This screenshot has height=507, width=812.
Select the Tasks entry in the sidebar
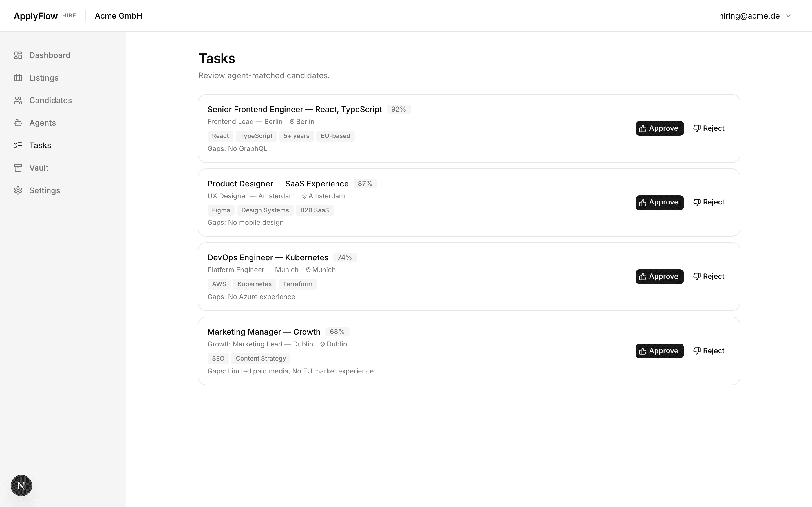point(41,145)
